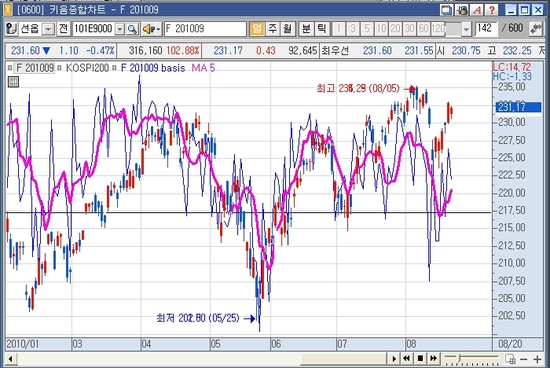Image resolution: width=550 pixels, height=368 pixels.
Task: Click the chart settings icon next to 600
Action: tap(535, 29)
